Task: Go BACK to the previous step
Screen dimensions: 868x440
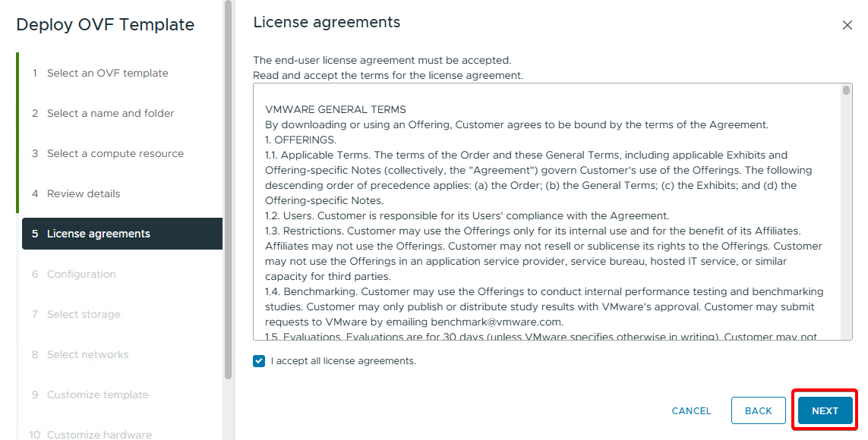Action: (758, 410)
